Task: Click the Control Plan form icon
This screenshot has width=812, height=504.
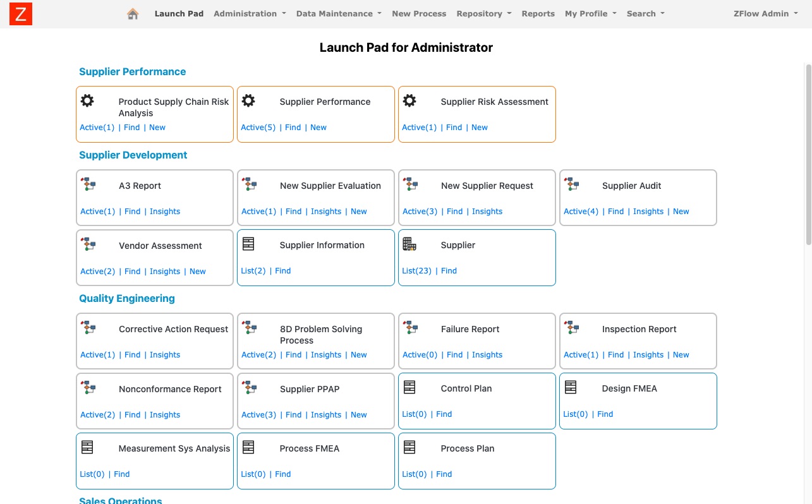Action: [409, 387]
